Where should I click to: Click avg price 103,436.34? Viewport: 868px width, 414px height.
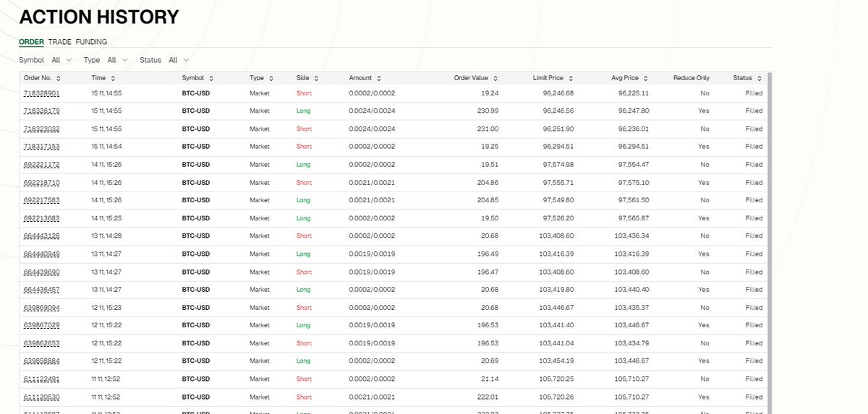630,236
